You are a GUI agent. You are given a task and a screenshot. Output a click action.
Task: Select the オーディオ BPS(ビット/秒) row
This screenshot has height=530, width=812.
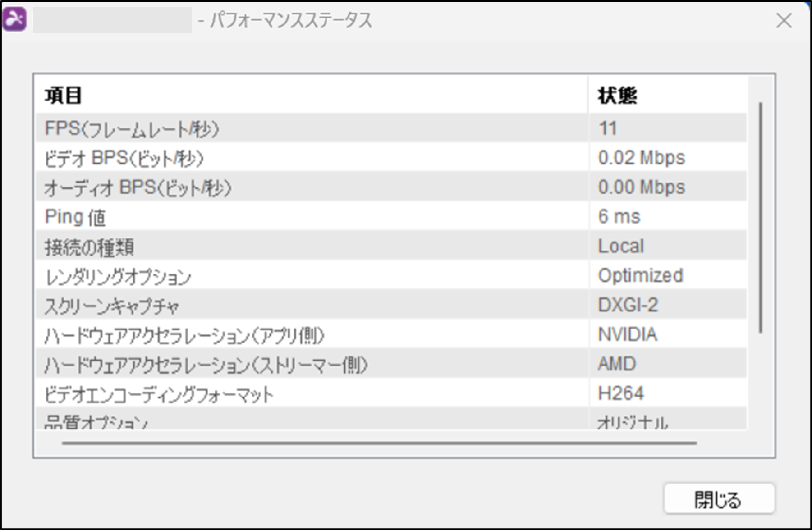click(x=138, y=187)
